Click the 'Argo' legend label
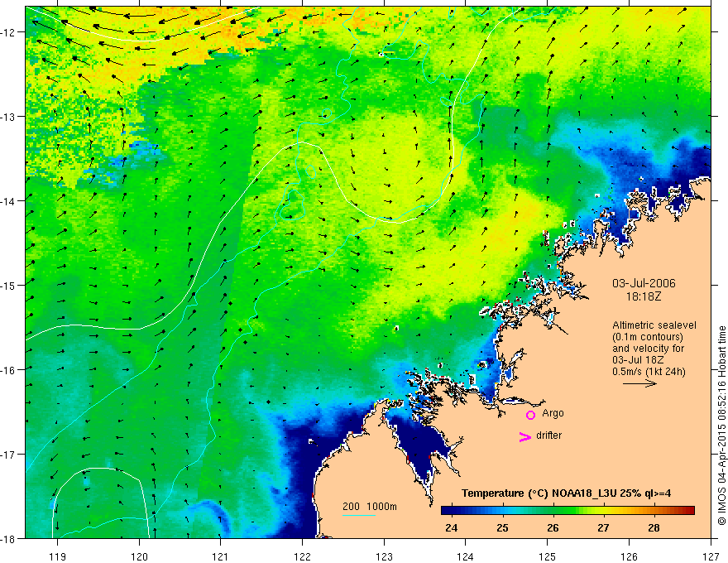The width and height of the screenshot is (728, 563). click(x=553, y=413)
